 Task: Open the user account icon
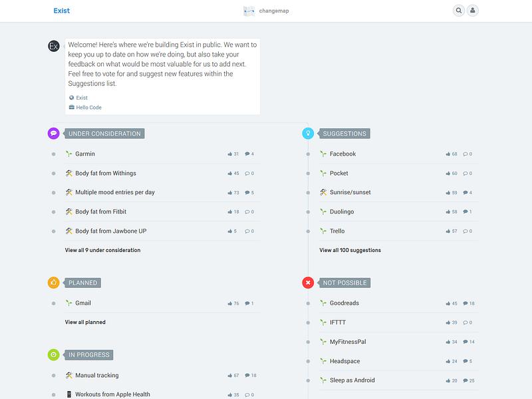tap(473, 11)
